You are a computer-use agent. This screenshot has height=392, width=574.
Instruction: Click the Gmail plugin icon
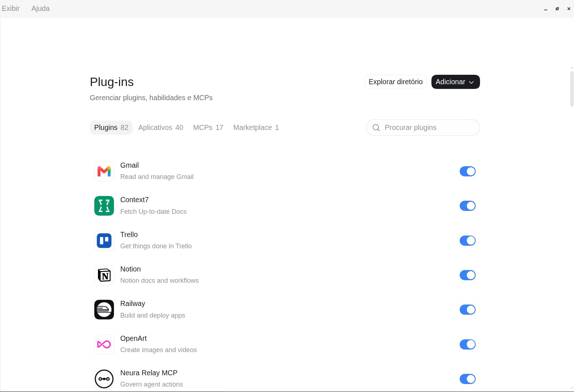coord(104,171)
